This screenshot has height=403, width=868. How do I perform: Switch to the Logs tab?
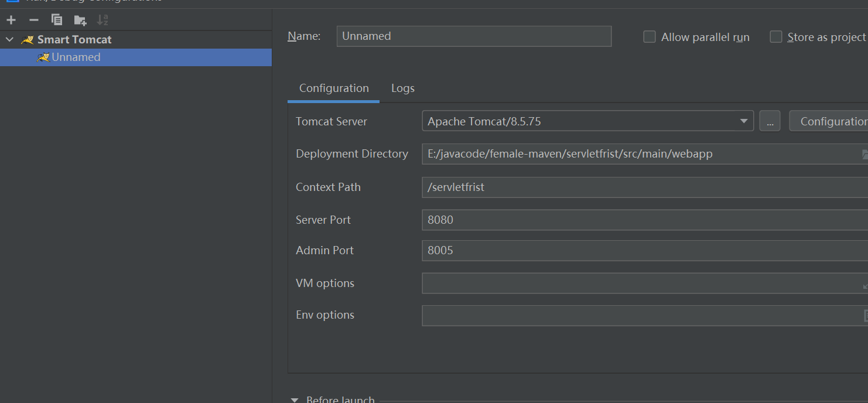(x=403, y=88)
